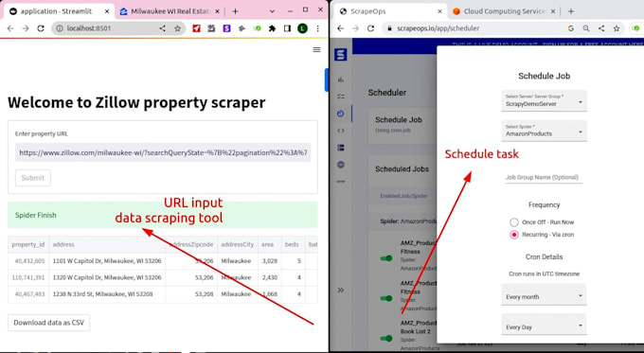Image resolution: width=644 pixels, height=353 pixels.
Task: Open the Streamlit hamburger menu
Action: click(x=316, y=49)
